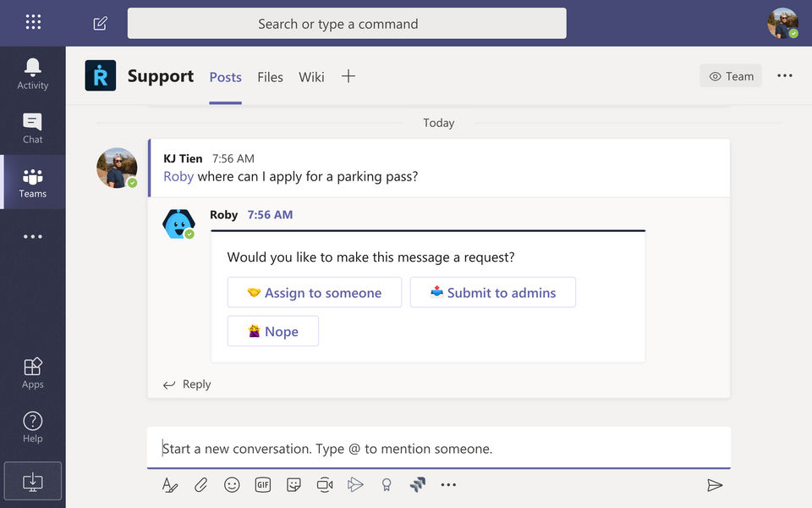Send the message with the arrow icon
This screenshot has height=508, width=812.
[x=715, y=485]
